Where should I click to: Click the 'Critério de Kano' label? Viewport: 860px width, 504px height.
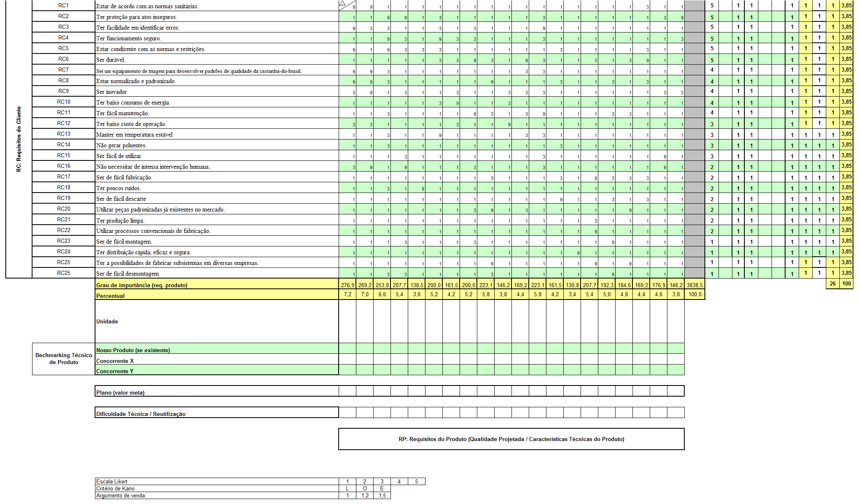coord(217,488)
